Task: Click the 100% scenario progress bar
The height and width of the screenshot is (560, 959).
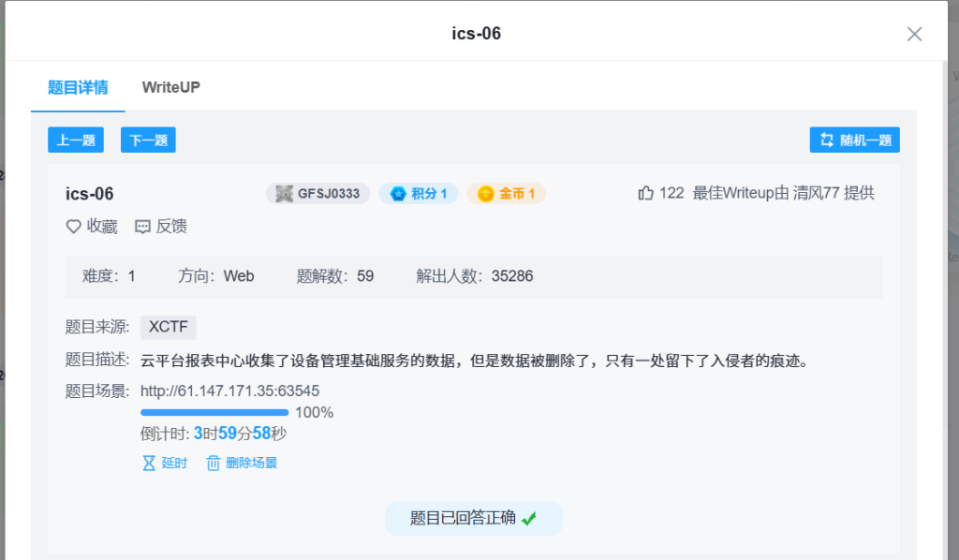Action: (x=214, y=412)
